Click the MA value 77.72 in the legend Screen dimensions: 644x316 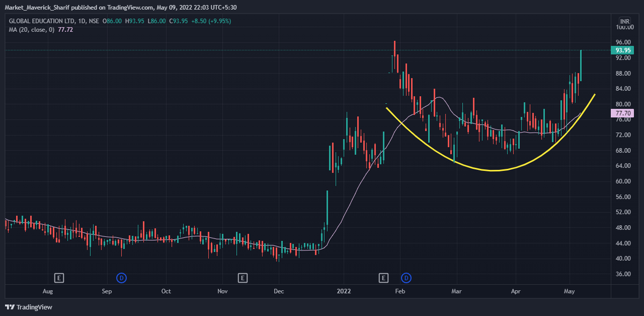click(x=65, y=30)
